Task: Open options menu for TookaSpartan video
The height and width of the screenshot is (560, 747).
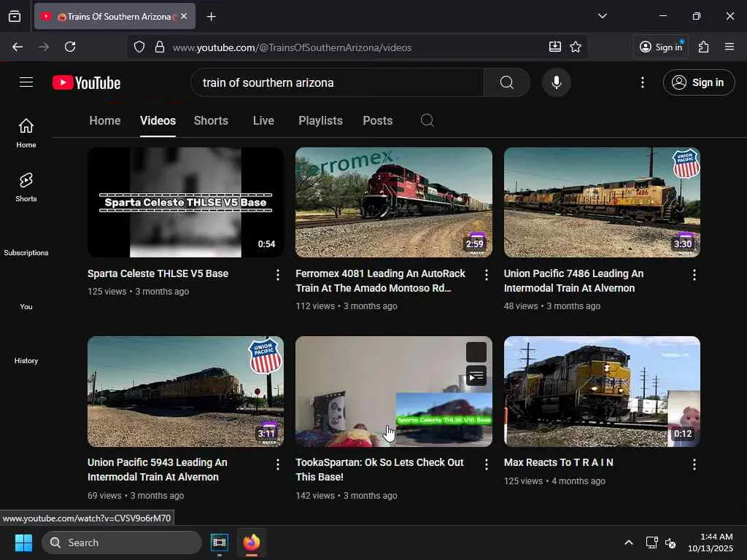Action: [x=486, y=464]
